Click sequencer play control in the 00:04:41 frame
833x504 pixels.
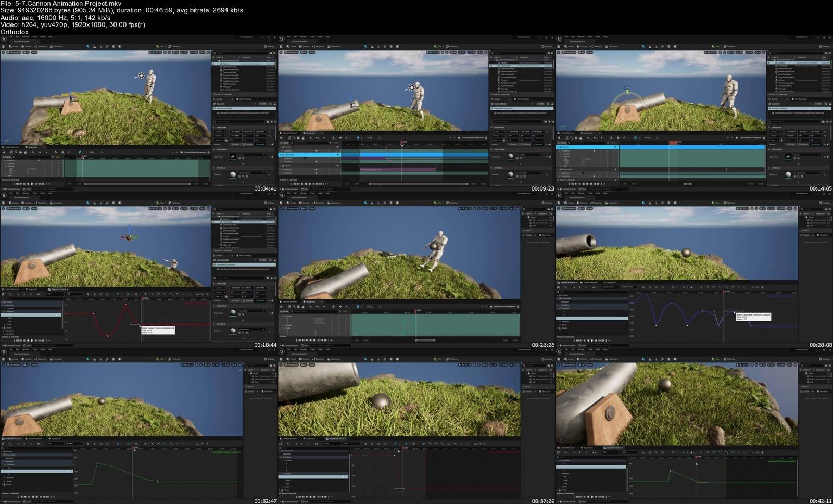pos(32,184)
